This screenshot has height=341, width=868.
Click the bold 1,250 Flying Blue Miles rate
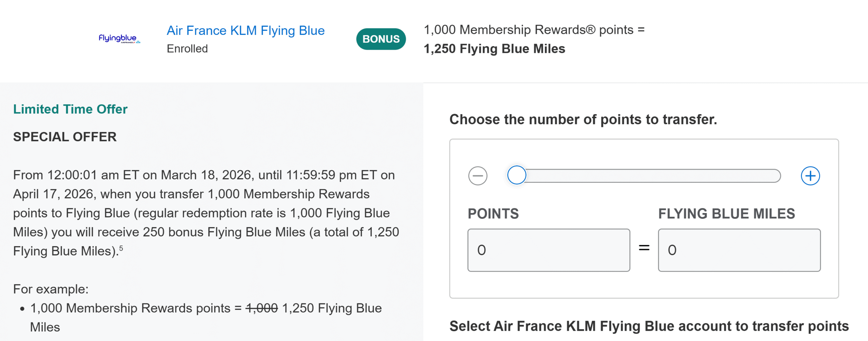(494, 49)
